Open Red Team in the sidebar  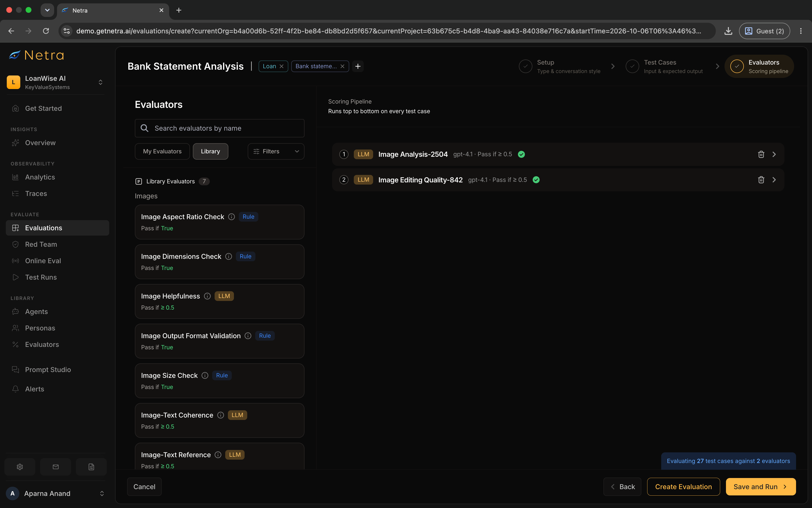(x=57, y=244)
